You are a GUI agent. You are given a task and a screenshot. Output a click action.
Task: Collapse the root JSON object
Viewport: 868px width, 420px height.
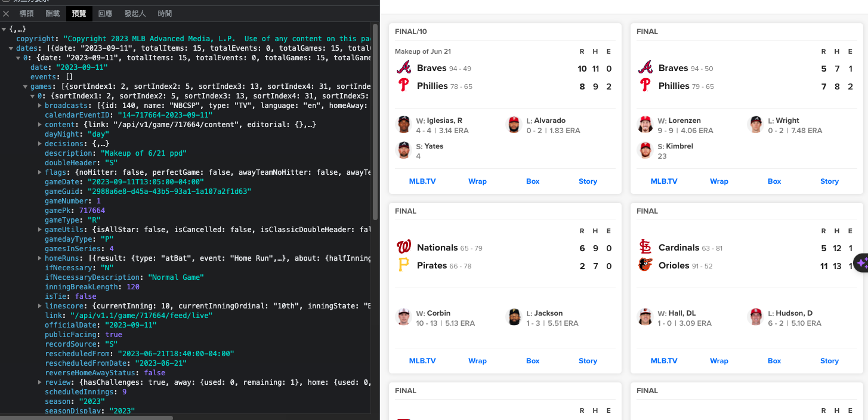tap(4, 29)
